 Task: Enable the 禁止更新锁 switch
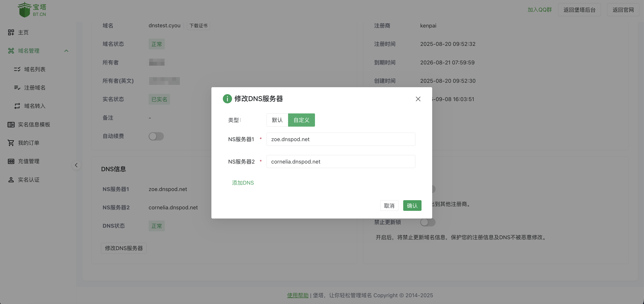pos(428,222)
